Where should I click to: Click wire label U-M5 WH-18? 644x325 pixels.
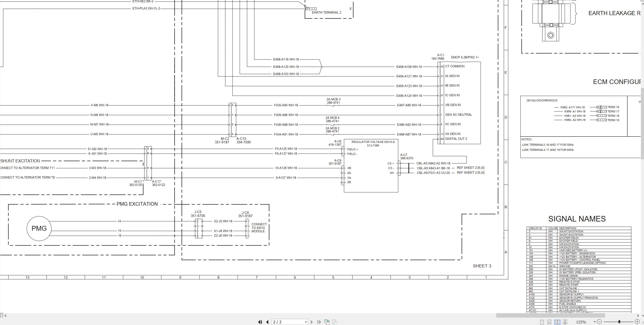pyautogui.click(x=99, y=134)
